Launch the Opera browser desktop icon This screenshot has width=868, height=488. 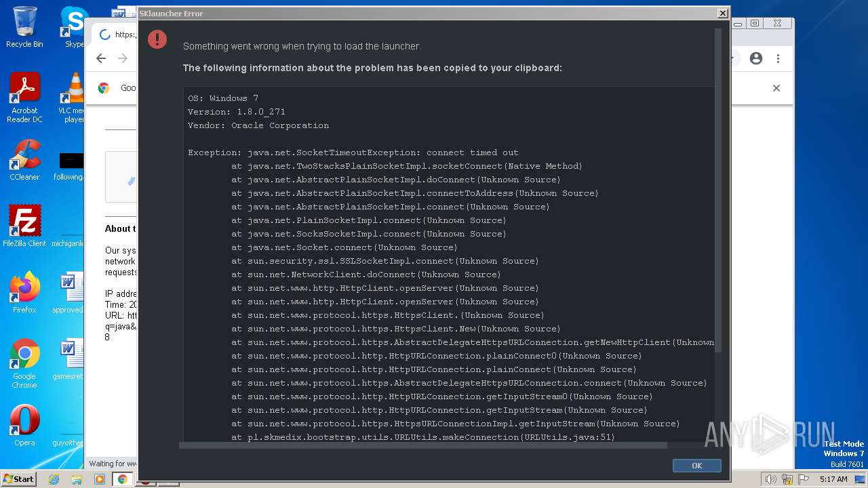(24, 426)
